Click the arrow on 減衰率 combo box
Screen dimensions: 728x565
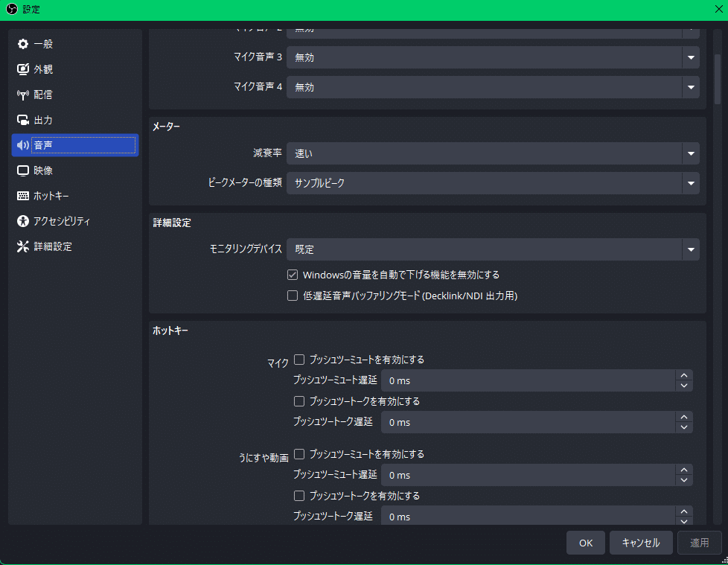click(x=691, y=153)
